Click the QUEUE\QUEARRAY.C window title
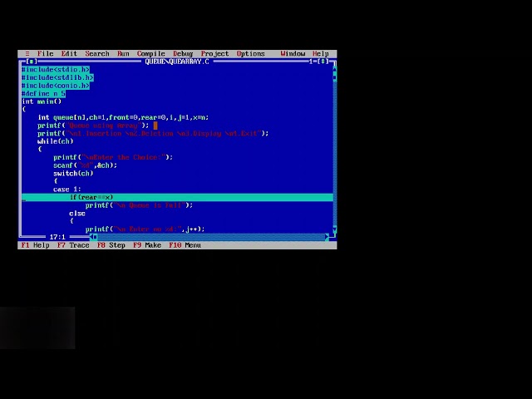The width and height of the screenshot is (532, 399). [x=177, y=62]
